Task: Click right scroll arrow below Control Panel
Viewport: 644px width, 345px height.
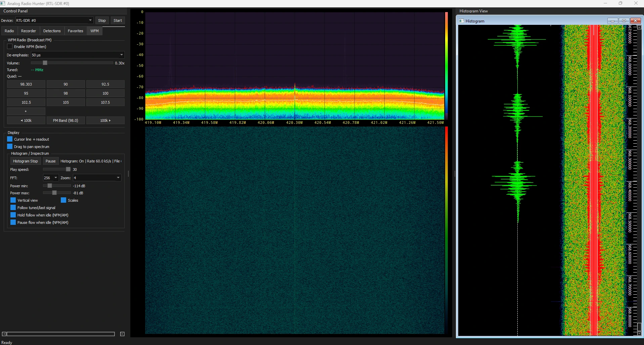Action: (x=122, y=334)
